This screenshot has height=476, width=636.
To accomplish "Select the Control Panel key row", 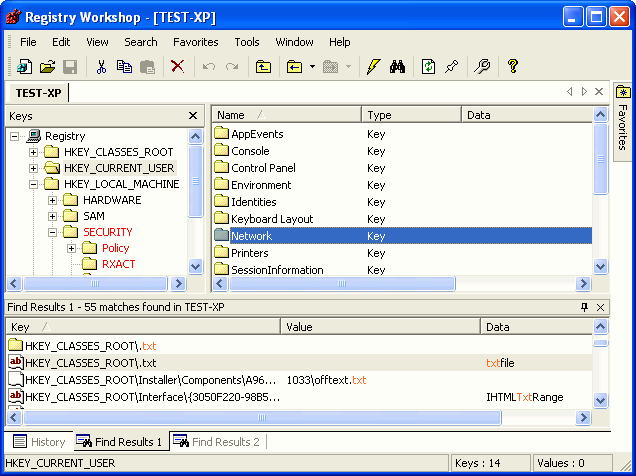I will [402, 168].
